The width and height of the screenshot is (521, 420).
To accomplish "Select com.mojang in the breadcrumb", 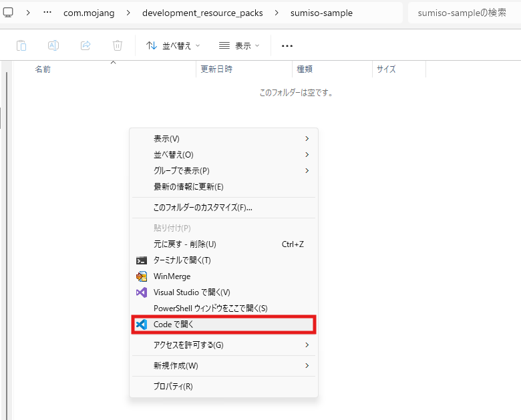I will click(x=89, y=13).
